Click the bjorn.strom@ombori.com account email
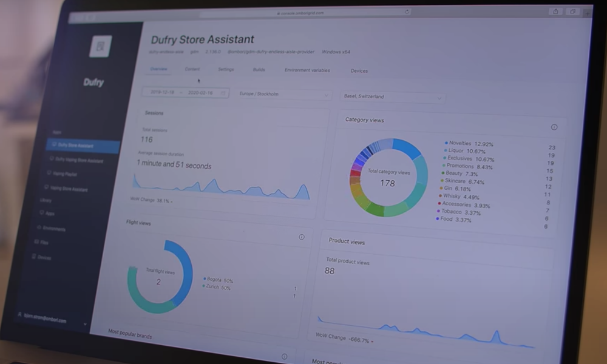 45,318
